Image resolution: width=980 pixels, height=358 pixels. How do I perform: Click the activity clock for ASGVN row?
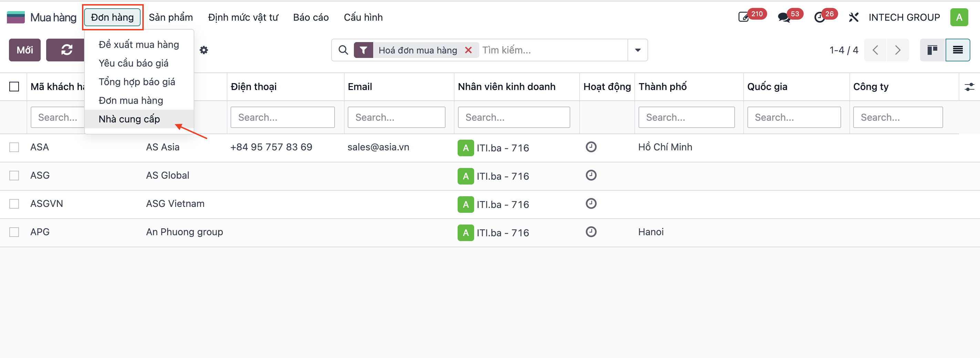point(591,203)
